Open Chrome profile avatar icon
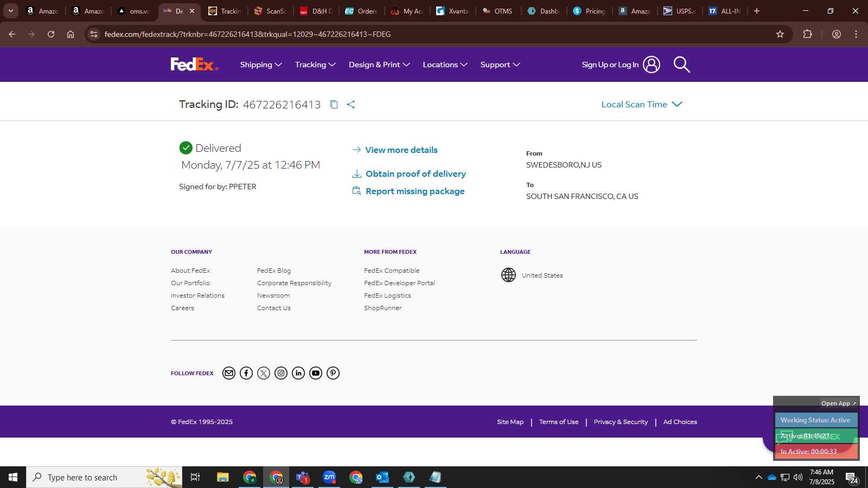Image resolution: width=868 pixels, height=488 pixels. 837,34
